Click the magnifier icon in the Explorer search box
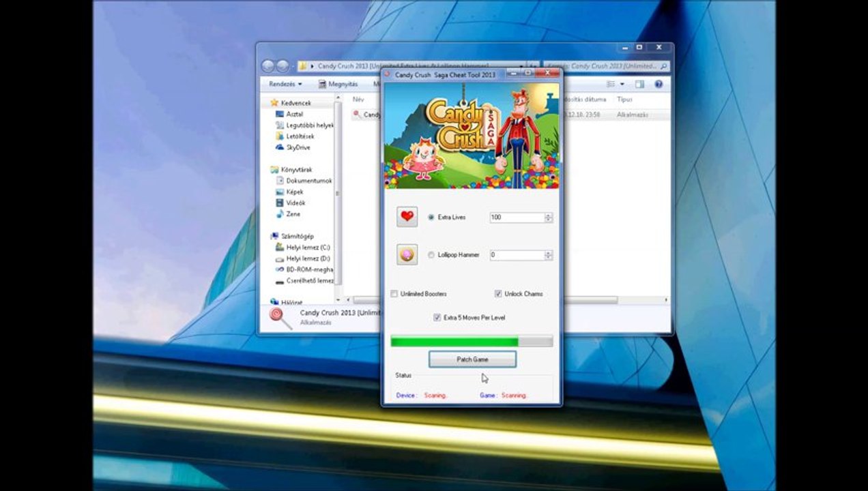The height and width of the screenshot is (491, 868). point(664,66)
